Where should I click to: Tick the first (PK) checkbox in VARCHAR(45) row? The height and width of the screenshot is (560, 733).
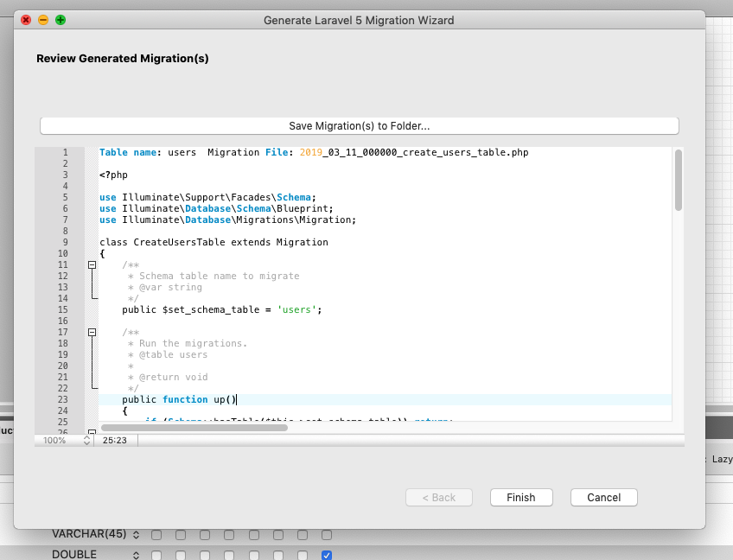pos(156,534)
